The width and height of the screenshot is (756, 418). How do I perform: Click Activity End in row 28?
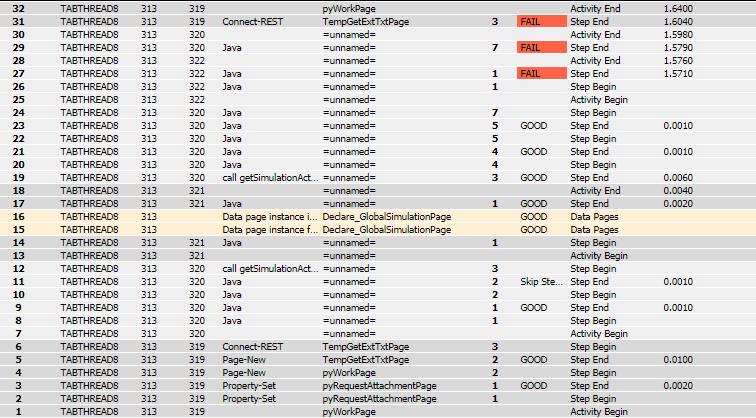pos(595,61)
